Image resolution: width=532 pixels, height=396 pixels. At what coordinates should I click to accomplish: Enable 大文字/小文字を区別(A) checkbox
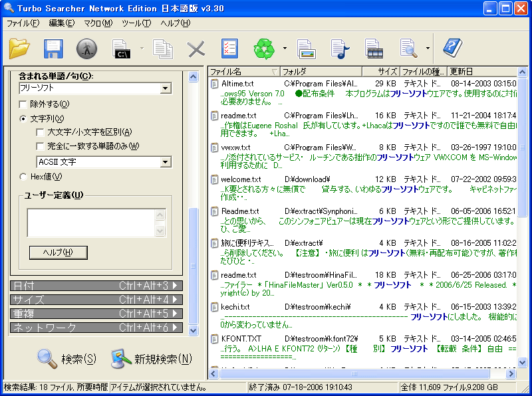(x=40, y=132)
